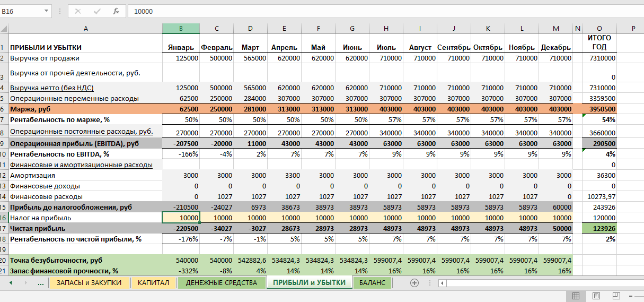644x302 pixels.
Task: Click the Амортизация label cell
Action: tap(85, 175)
